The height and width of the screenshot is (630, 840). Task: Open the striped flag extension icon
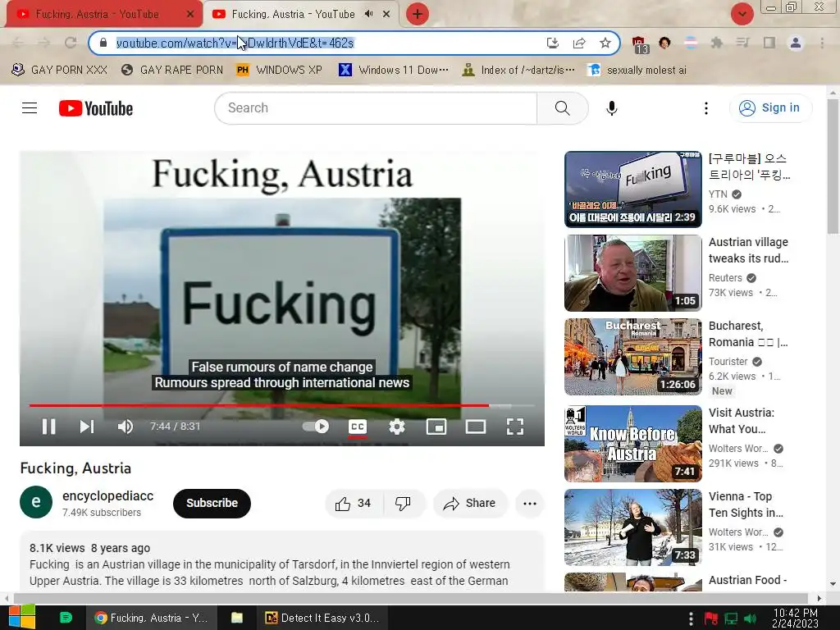pos(691,43)
